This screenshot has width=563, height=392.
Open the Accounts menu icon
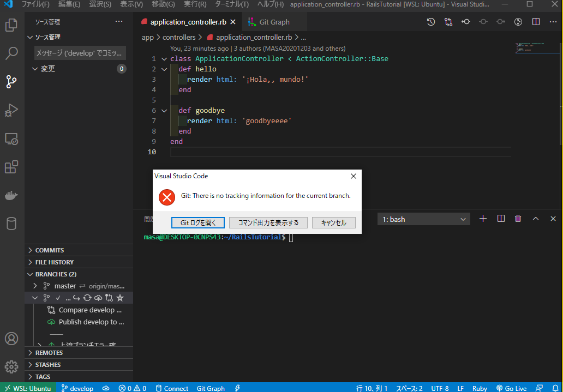pos(11,339)
